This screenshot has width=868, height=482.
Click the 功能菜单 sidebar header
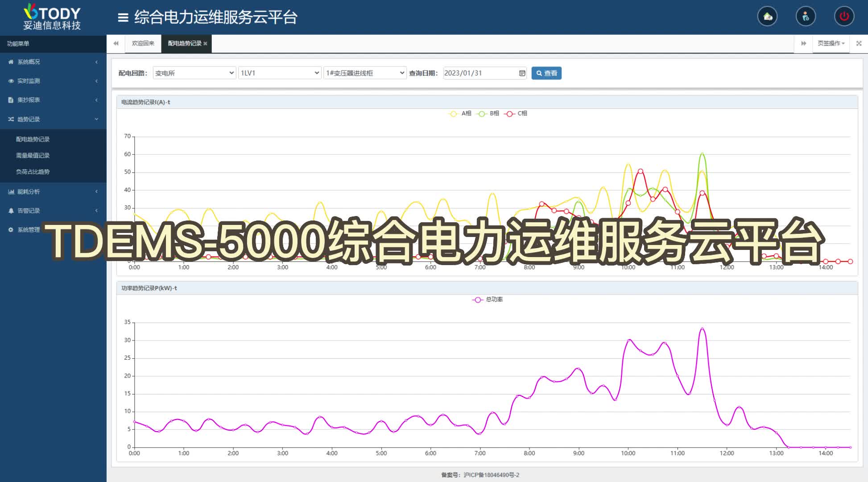(x=53, y=44)
